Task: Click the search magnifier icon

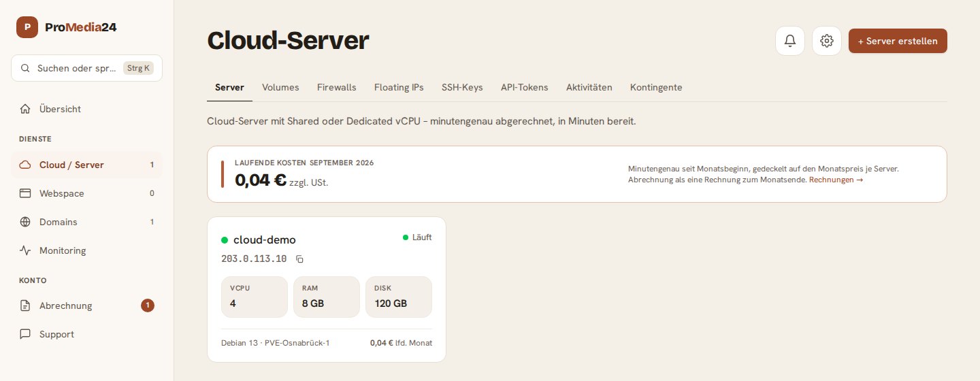Action: pos(25,68)
